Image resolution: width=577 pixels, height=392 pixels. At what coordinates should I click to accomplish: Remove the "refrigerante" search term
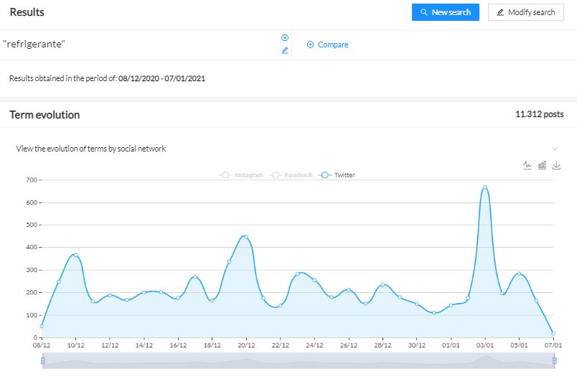[285, 37]
